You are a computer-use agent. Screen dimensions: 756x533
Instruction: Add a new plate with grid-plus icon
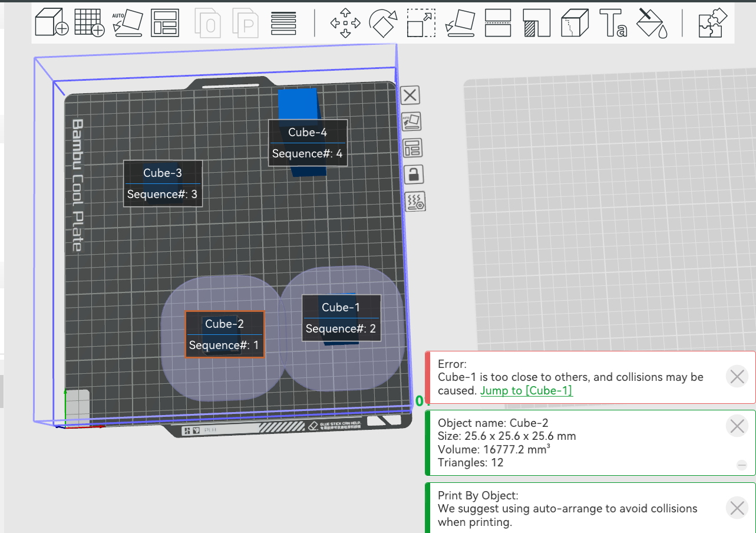click(90, 23)
